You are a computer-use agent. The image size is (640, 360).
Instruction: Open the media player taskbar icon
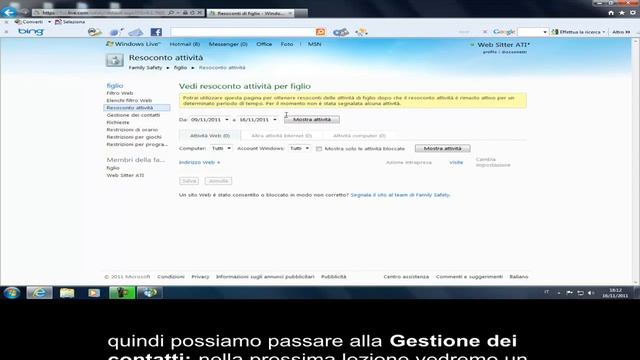coord(94,293)
